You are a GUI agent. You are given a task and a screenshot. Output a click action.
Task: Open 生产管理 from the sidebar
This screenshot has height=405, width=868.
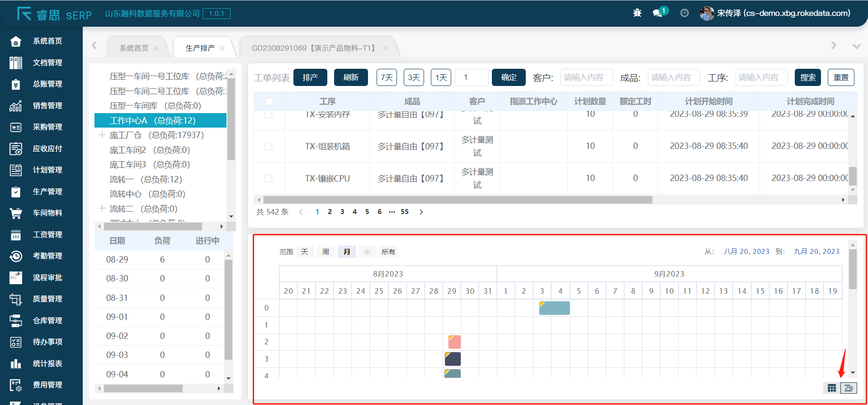pyautogui.click(x=47, y=191)
